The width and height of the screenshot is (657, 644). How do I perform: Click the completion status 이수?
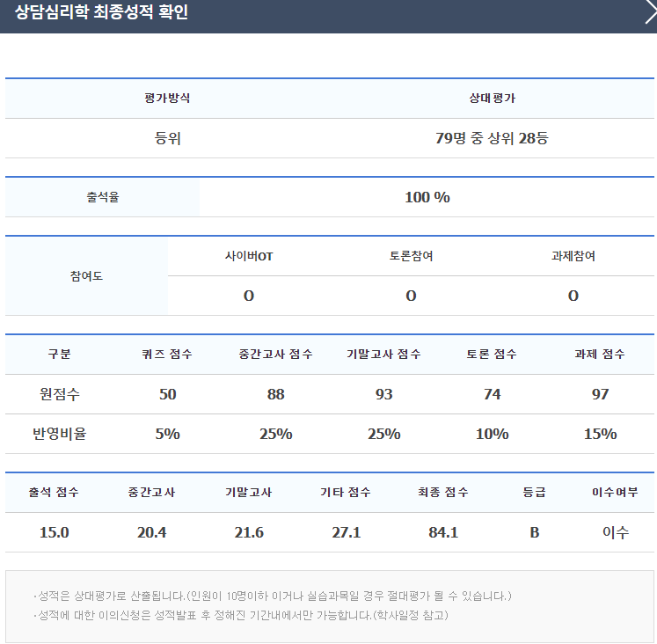point(616,532)
